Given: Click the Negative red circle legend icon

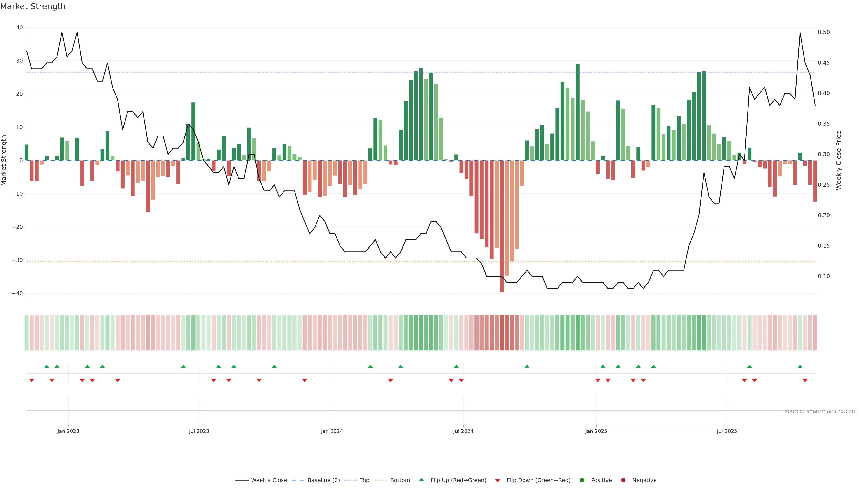Looking at the screenshot, I should coord(623,480).
